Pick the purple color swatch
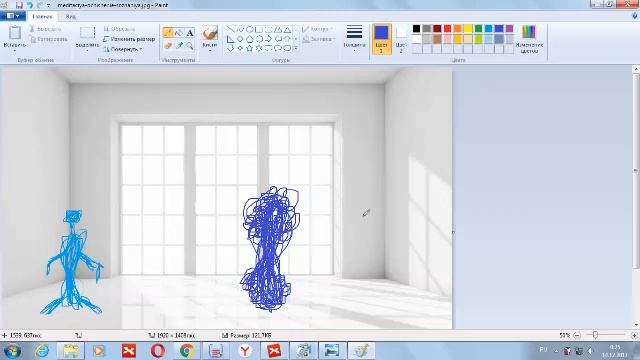Screen dimensions: 640x360 click(x=509, y=29)
